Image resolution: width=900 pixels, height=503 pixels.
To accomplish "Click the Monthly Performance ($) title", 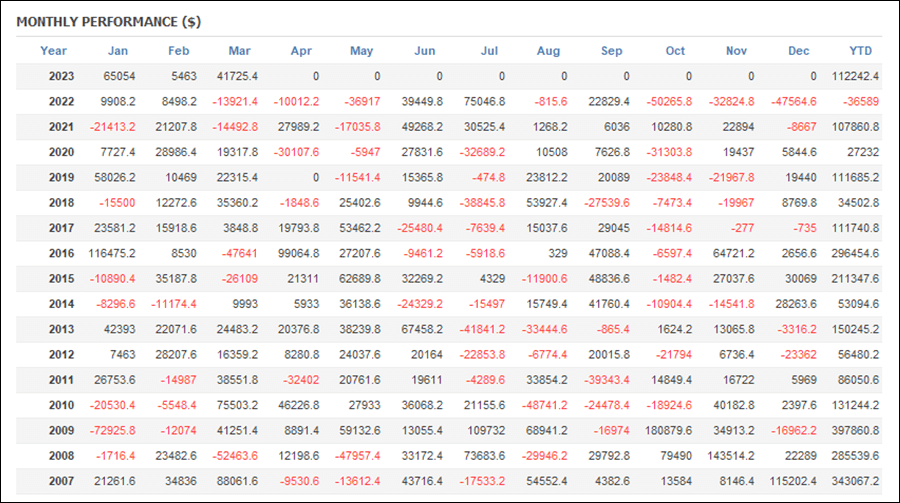I will tap(108, 22).
